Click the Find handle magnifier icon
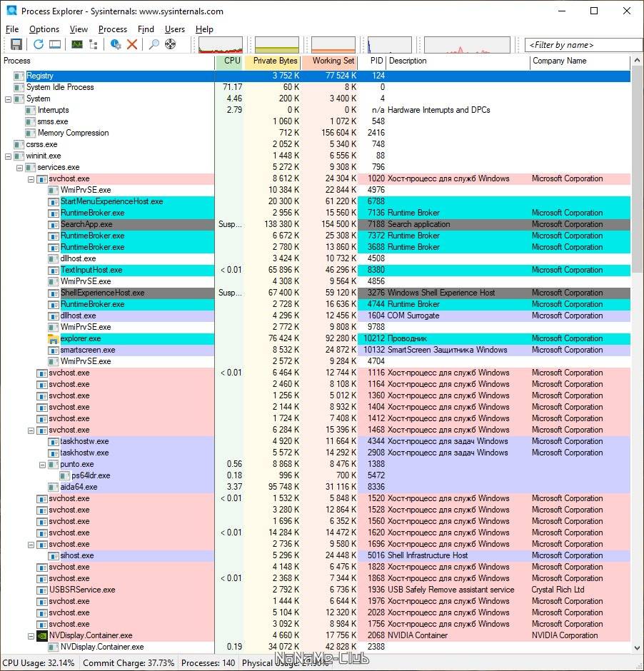 pyautogui.click(x=154, y=44)
